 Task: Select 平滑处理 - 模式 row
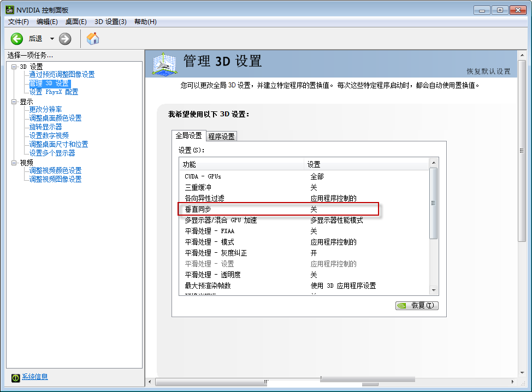[304, 242]
